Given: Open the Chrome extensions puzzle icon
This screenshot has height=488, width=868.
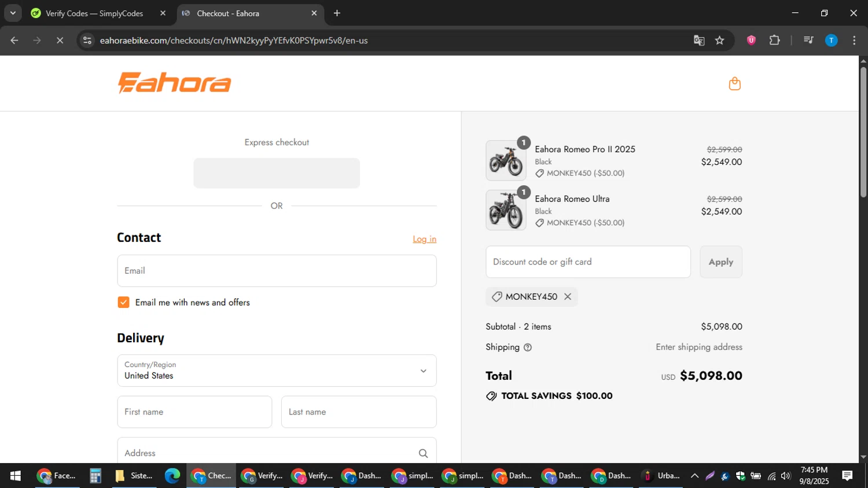Looking at the screenshot, I should [774, 41].
